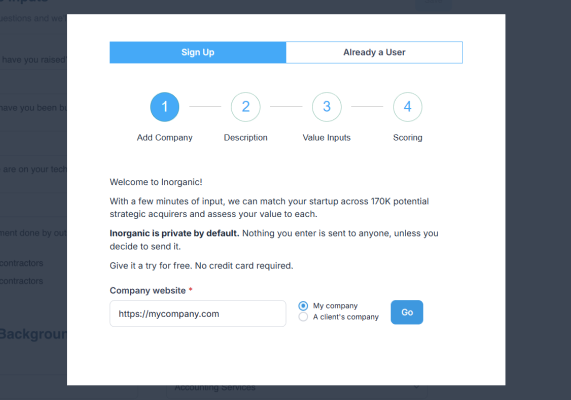Viewport: 571px width, 400px height.
Task: Select the Value Inputs step label
Action: tap(327, 138)
